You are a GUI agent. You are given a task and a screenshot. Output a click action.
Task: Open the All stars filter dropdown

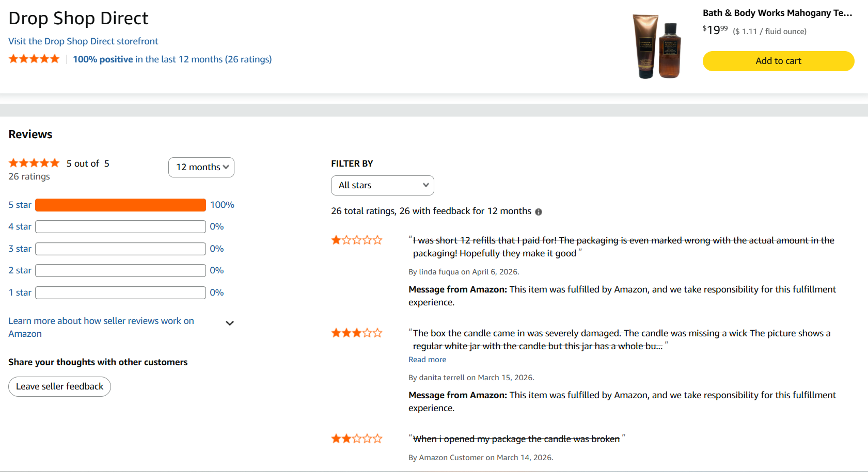(x=383, y=185)
